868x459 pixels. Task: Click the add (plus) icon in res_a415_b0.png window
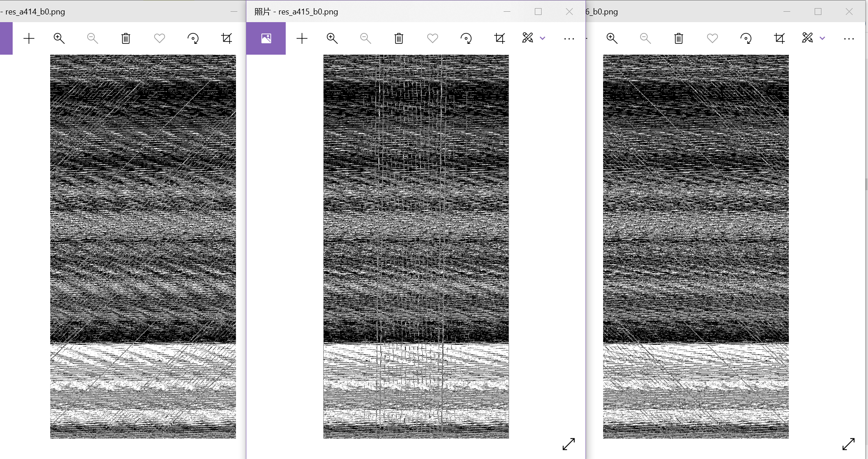point(302,38)
